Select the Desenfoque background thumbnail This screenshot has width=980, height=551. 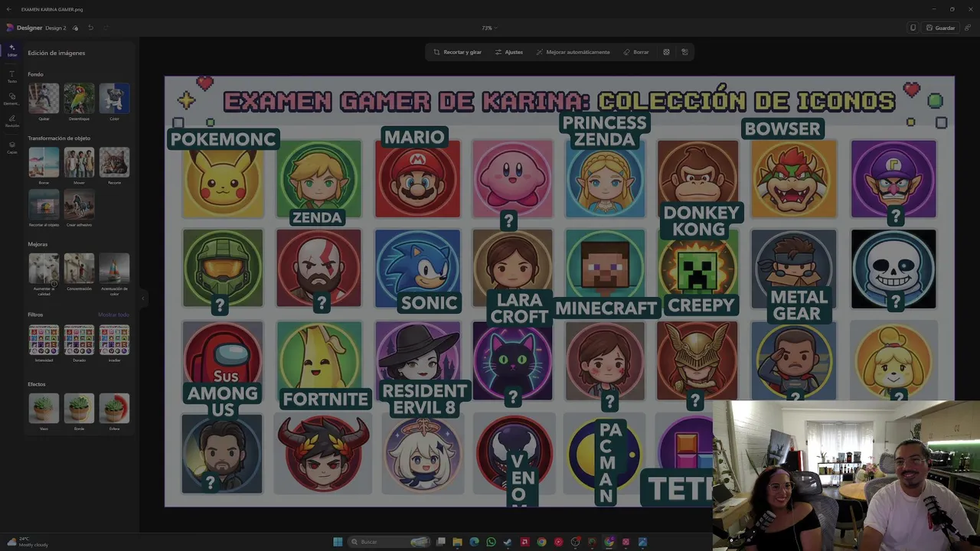[x=79, y=99]
